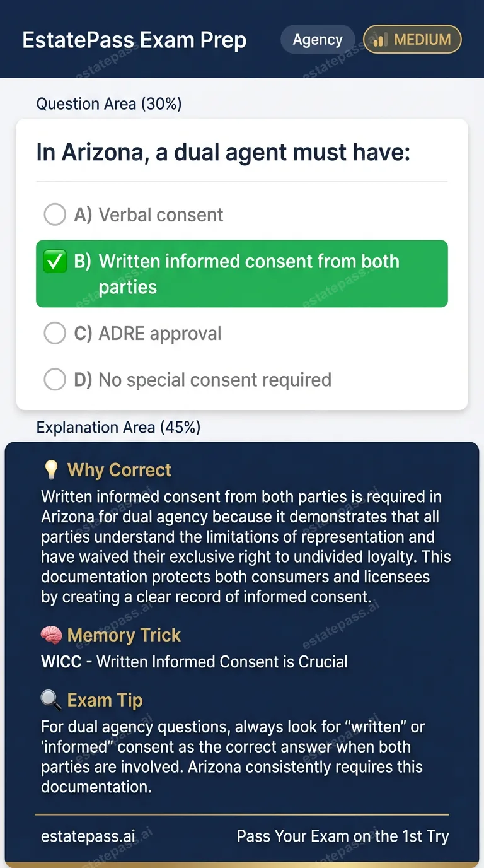Click the WICC mnemonic text line

point(194,662)
